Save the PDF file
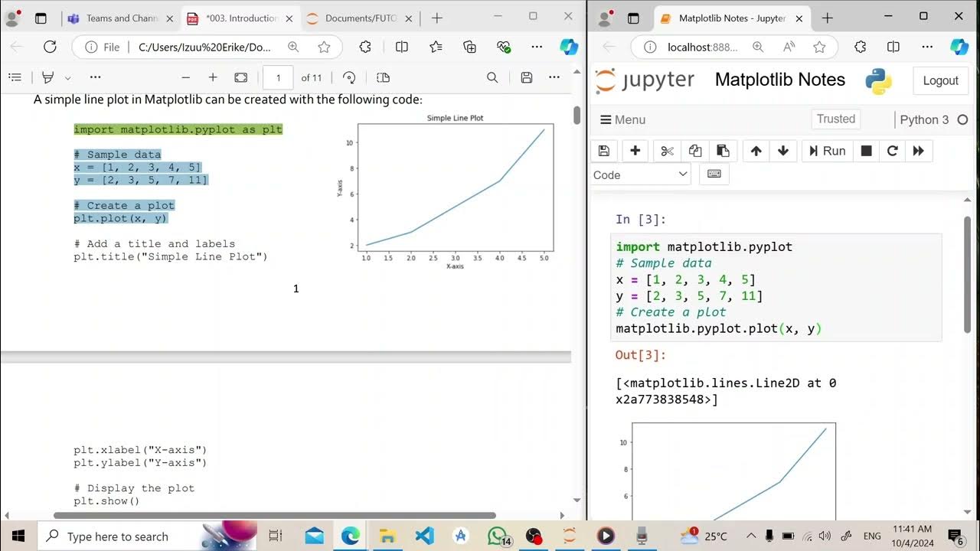This screenshot has width=980, height=551. 527,77
